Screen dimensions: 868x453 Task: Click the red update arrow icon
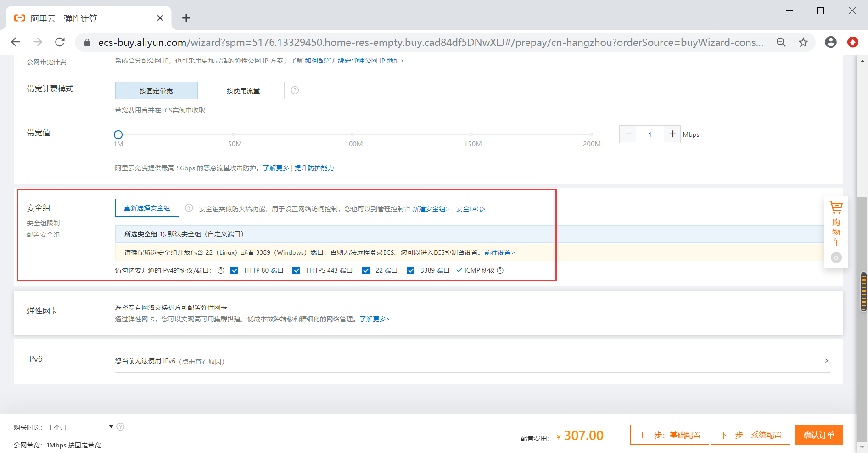tap(852, 42)
